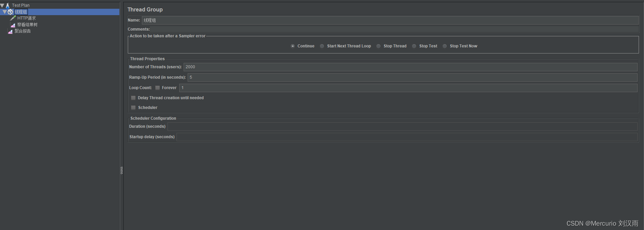Screen dimensions: 644x230
Task: Select the Continue radio button
Action: click(293, 46)
